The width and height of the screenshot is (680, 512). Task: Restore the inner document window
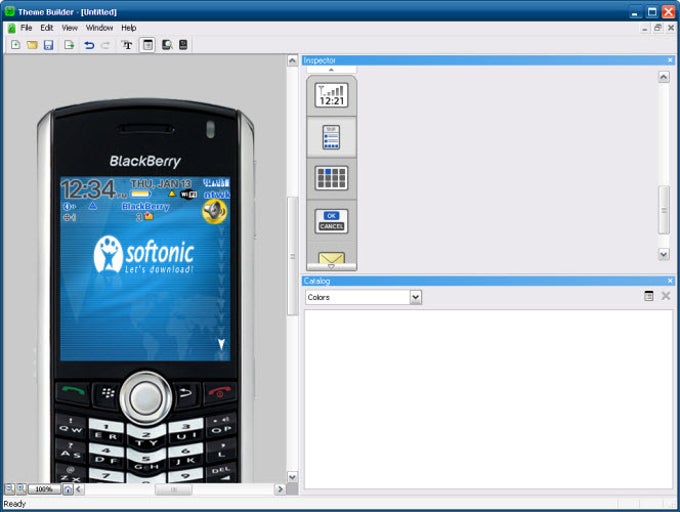657,28
